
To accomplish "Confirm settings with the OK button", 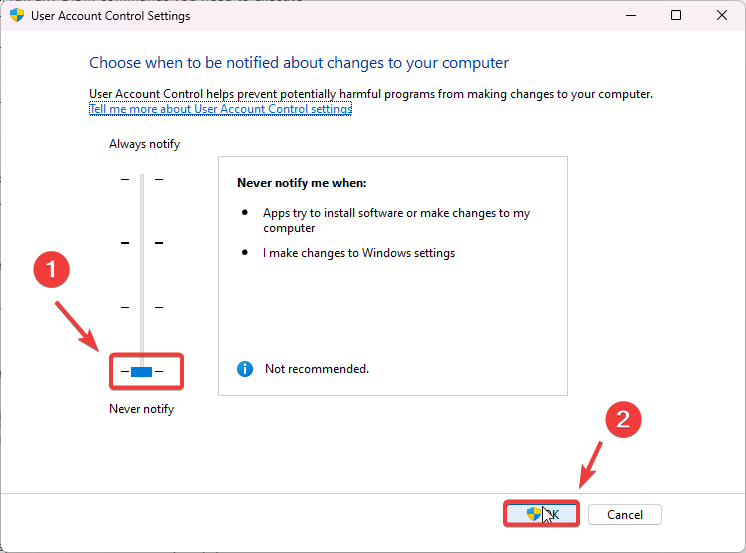I will click(542, 514).
